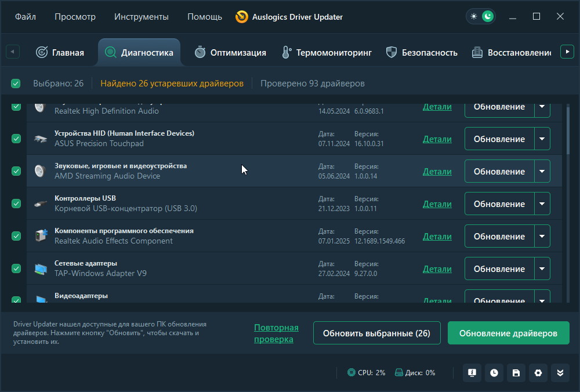Click version text 12.1689.1549.466
Viewport: 580px width, 392px height.
(x=379, y=241)
